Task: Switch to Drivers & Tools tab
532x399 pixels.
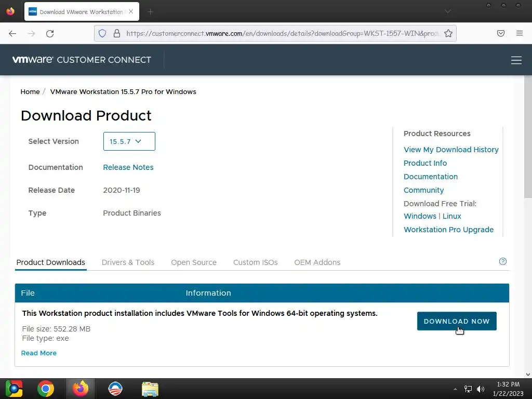Action: (x=128, y=262)
